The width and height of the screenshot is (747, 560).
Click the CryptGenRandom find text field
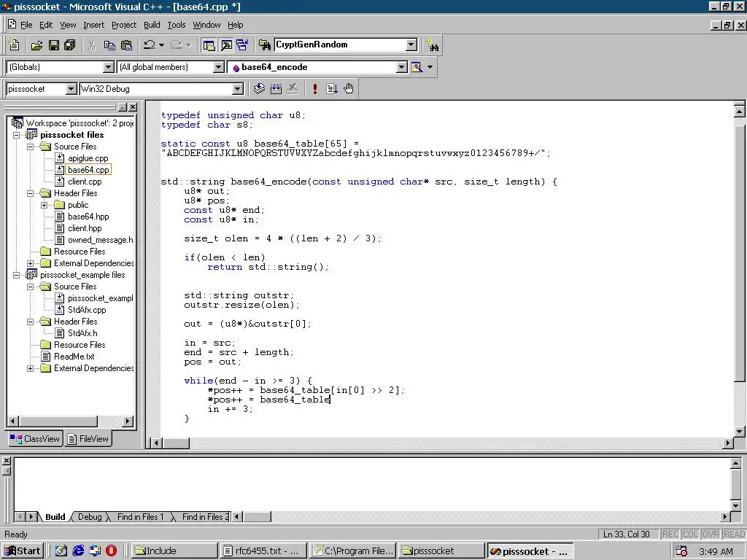340,44
